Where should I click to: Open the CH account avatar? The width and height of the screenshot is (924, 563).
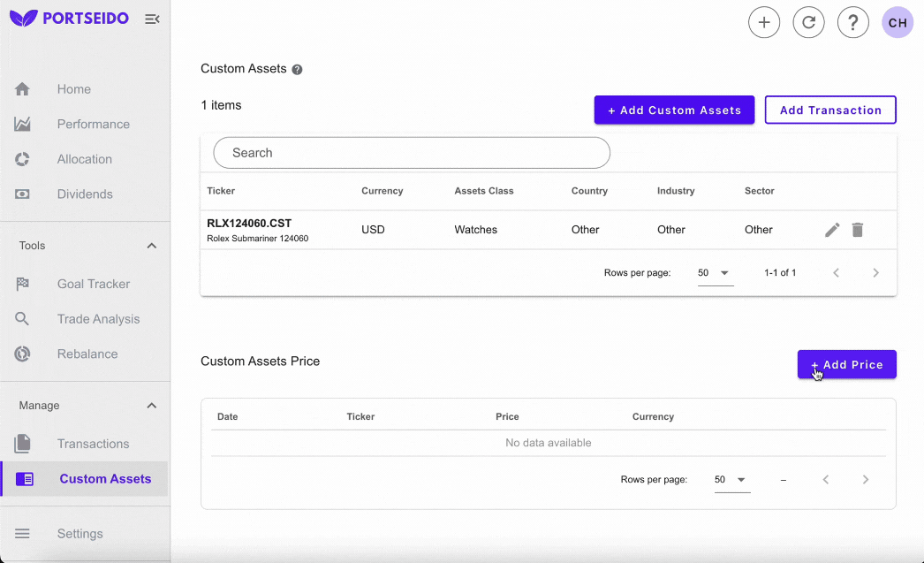[x=897, y=22]
